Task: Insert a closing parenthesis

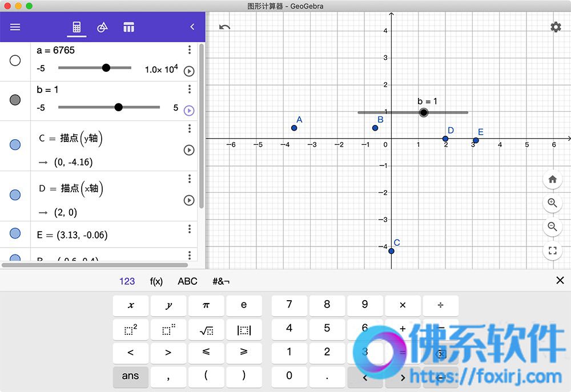Action: tap(244, 377)
